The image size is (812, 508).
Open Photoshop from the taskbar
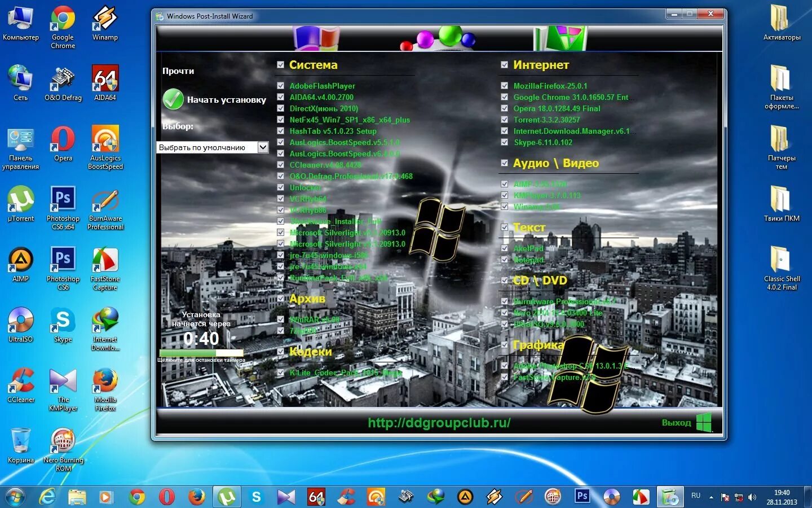(x=582, y=497)
